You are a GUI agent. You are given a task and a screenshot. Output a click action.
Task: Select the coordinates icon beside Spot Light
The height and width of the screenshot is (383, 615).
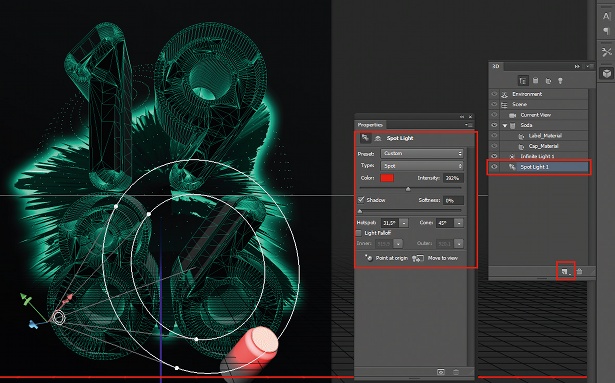[378, 138]
